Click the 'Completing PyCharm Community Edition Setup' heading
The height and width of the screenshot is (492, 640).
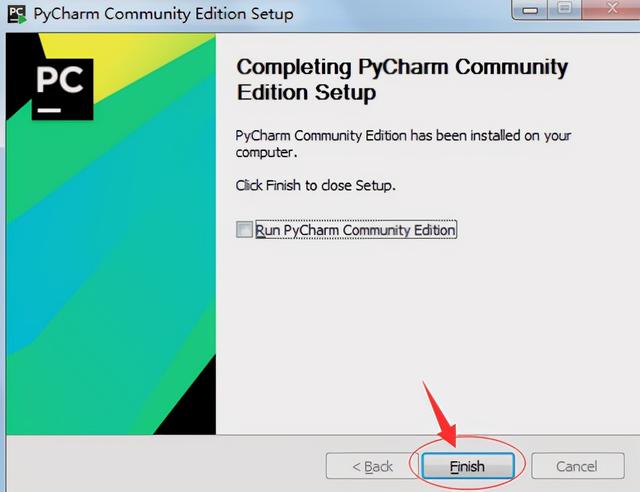402,80
